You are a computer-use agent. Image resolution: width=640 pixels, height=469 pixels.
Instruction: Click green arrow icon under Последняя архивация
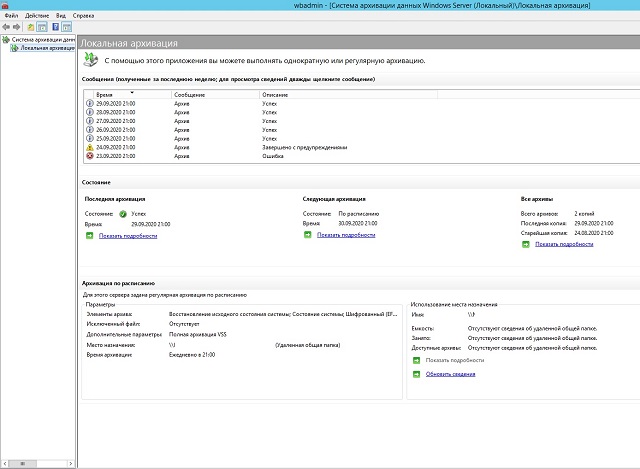coord(89,236)
